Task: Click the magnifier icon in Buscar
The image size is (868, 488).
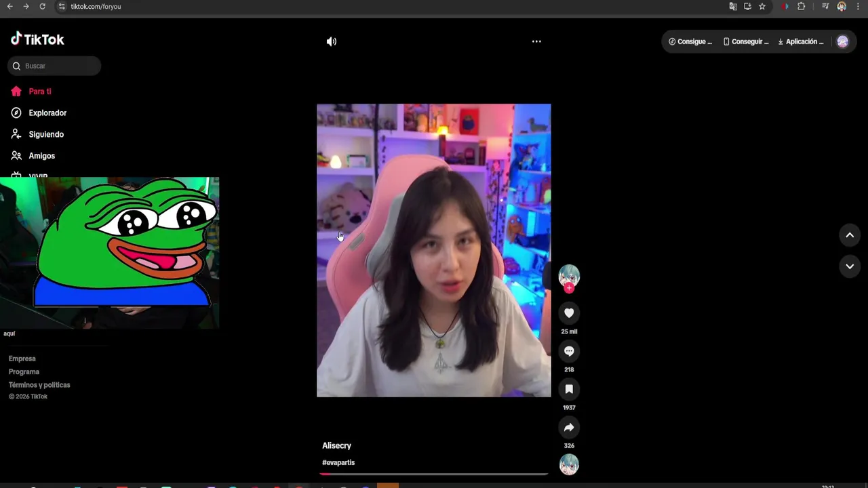Action: point(16,66)
